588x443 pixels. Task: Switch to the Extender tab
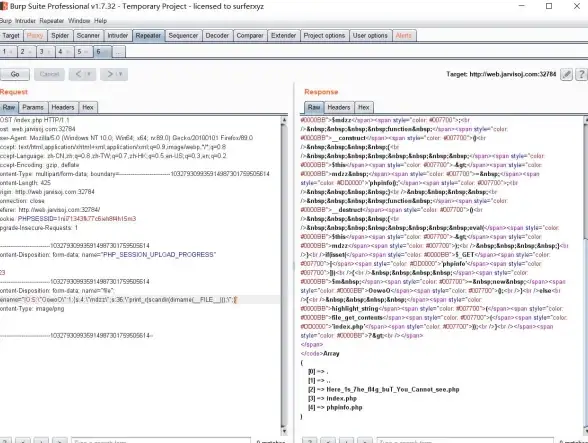click(284, 36)
